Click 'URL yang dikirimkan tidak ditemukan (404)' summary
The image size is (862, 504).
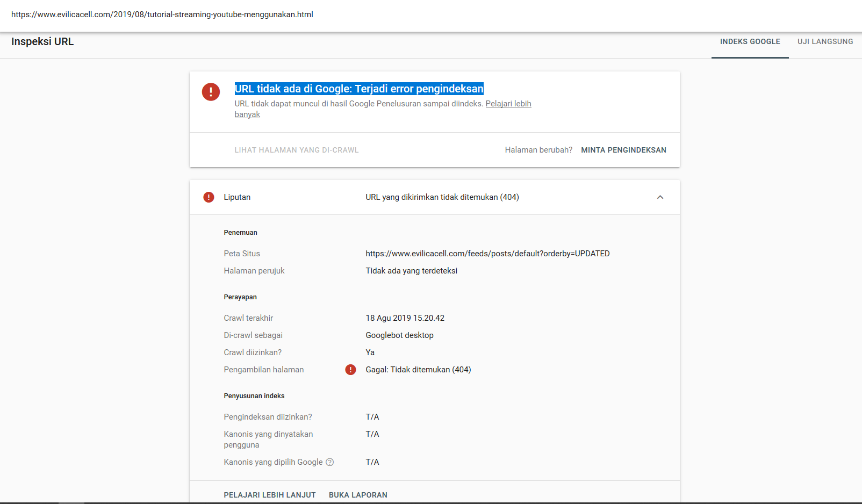tap(442, 197)
